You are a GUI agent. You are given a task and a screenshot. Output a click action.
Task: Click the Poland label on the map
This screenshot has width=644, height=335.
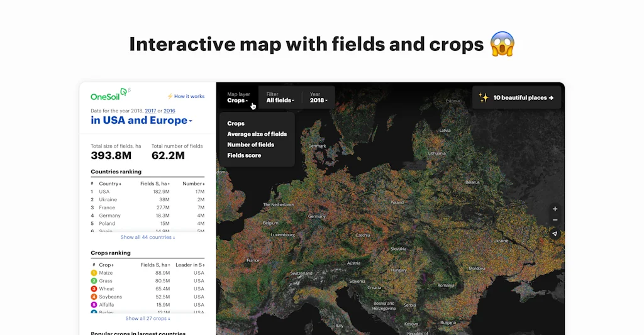tap(397, 202)
